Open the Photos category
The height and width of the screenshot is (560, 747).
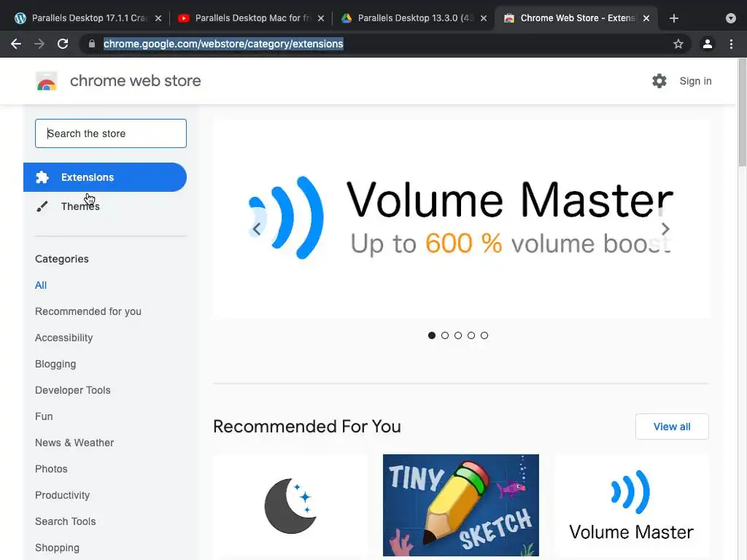tap(51, 469)
